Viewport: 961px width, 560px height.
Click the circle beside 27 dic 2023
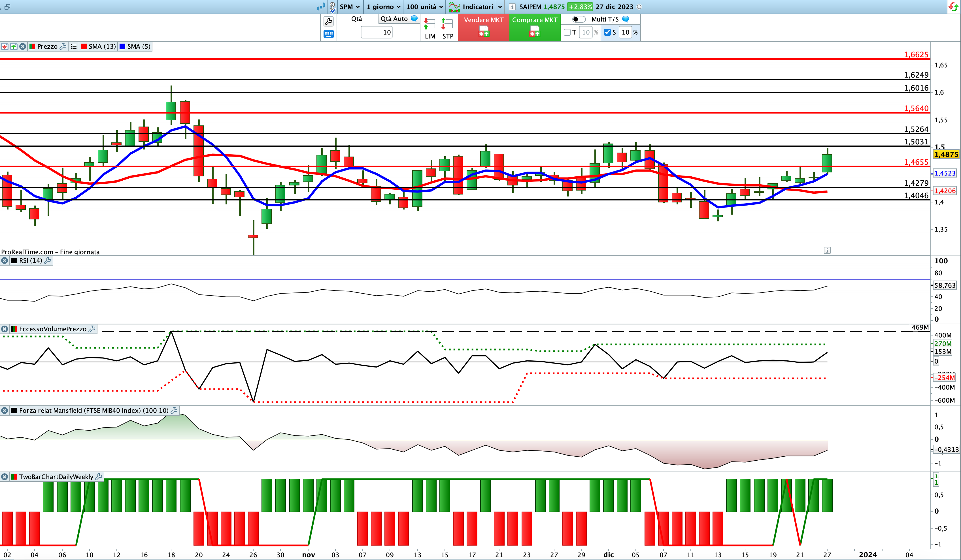639,7
